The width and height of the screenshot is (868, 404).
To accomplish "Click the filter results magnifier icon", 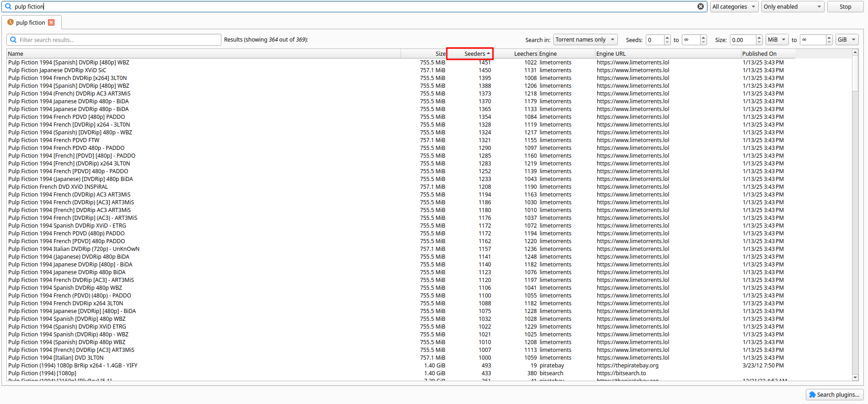I will (13, 40).
